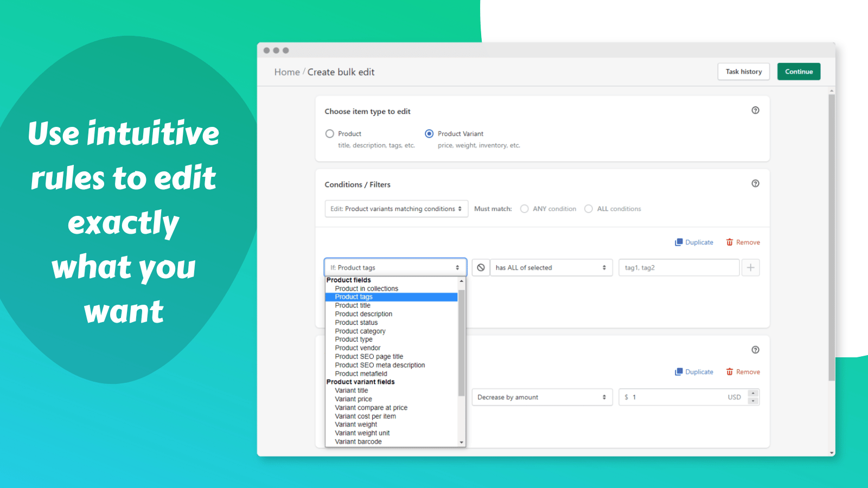This screenshot has height=488, width=868.
Task: Open help for the bottom edit action section
Action: [755, 350]
